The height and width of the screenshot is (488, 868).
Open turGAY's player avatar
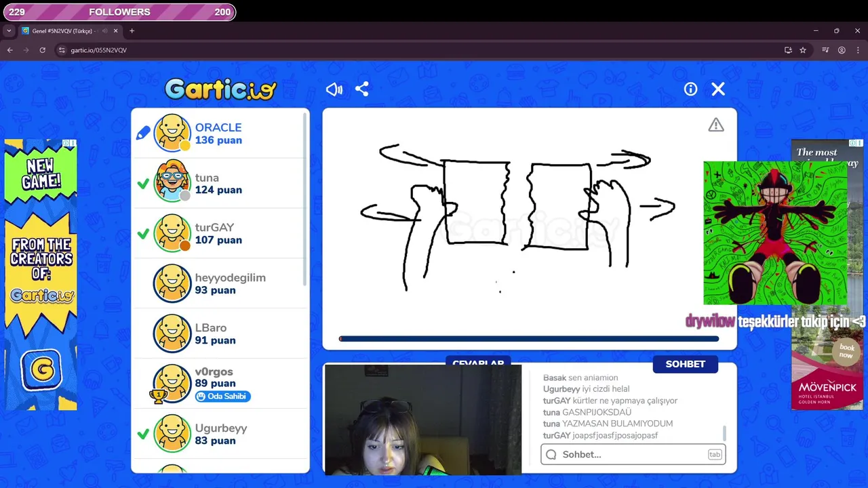[172, 232]
